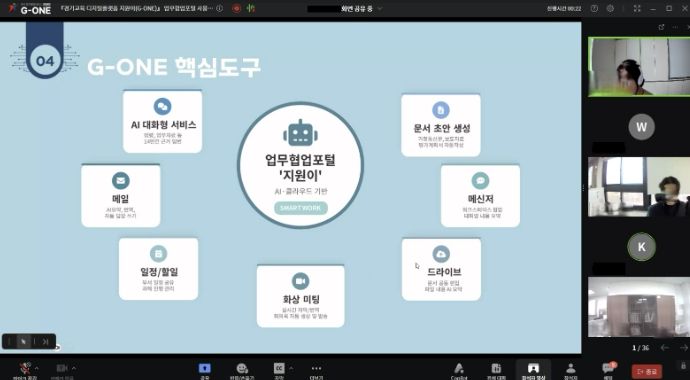Viewport: 690px width, 380px height.
Task: Select video tile of person by window
Action: pos(639,187)
